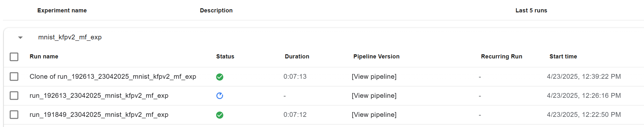View pipeline of the running run_192613
Screen dimensions: 644x127
374,96
